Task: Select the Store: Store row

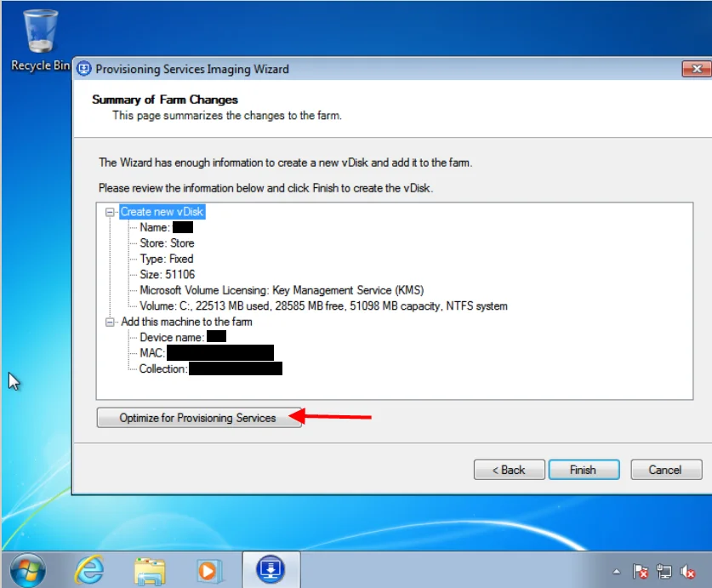Action: [x=167, y=243]
